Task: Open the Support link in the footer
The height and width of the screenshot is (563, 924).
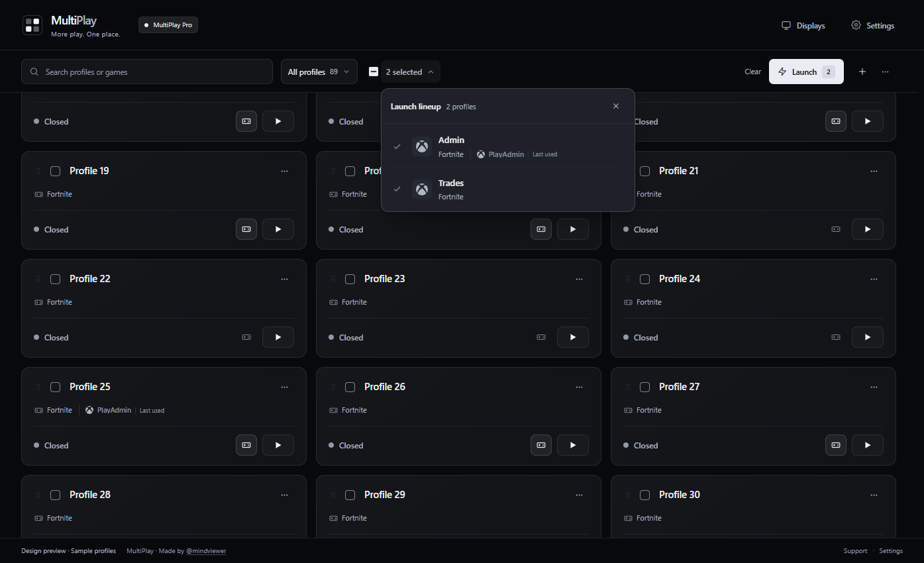Action: [x=855, y=550]
